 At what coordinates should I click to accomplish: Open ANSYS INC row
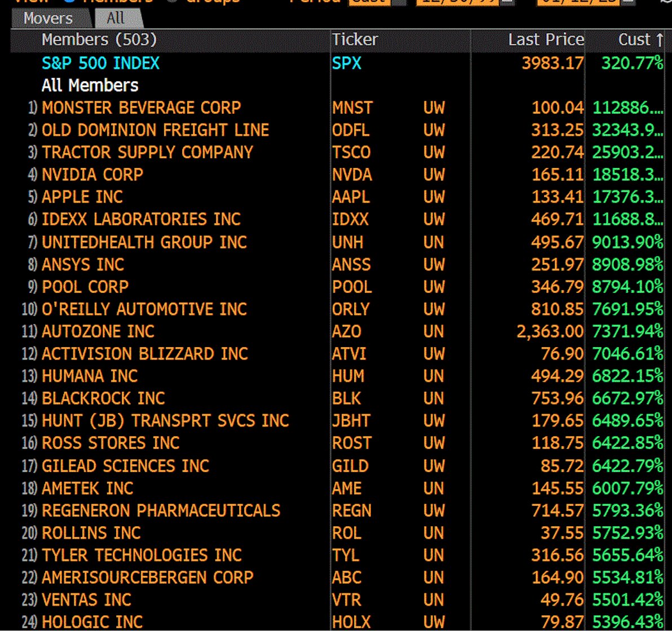pos(337,265)
